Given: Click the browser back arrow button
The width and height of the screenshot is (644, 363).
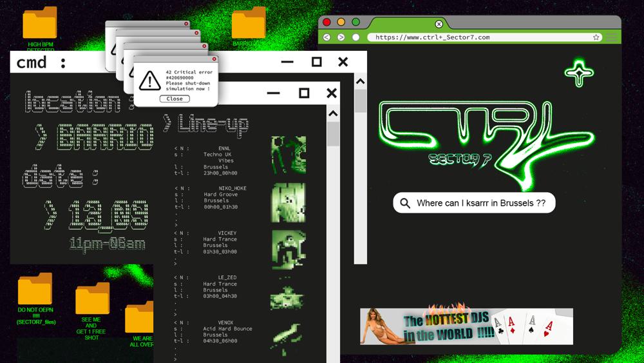Looking at the screenshot, I should coord(327,37).
